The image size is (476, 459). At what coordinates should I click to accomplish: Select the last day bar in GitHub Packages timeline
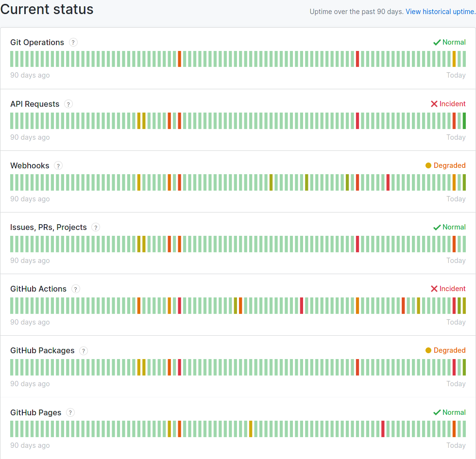[464, 367]
